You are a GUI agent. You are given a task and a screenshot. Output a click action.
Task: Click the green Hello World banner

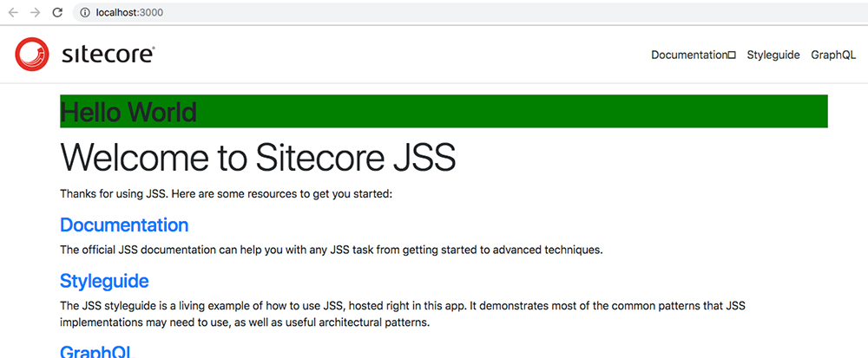pos(444,111)
